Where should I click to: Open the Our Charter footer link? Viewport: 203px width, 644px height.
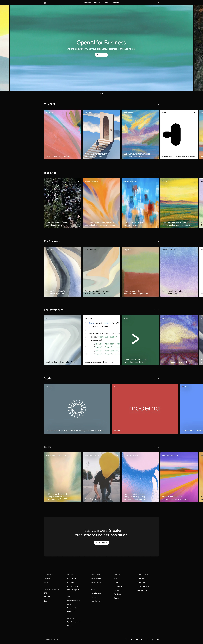click(x=118, y=586)
